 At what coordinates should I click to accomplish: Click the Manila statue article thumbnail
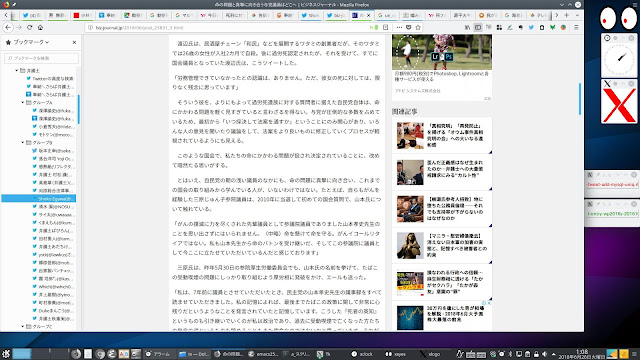(x=410, y=245)
